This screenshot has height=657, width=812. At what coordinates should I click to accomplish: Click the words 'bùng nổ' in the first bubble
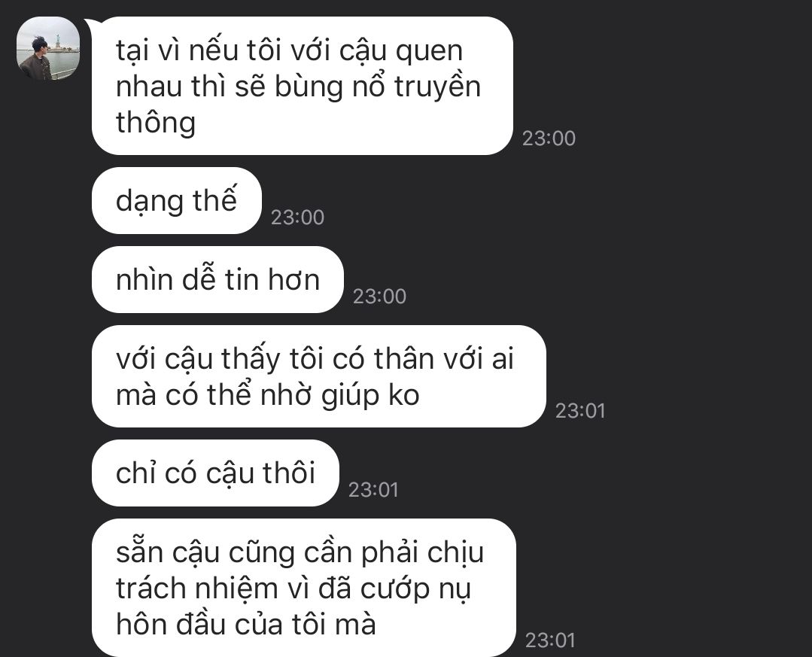coord(330,86)
